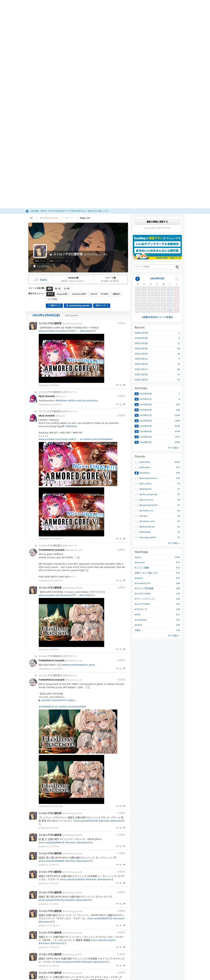Open the Armored Core VI thumbnail in the 23:44:52 tweet
The image size is (210, 980).
71,358
